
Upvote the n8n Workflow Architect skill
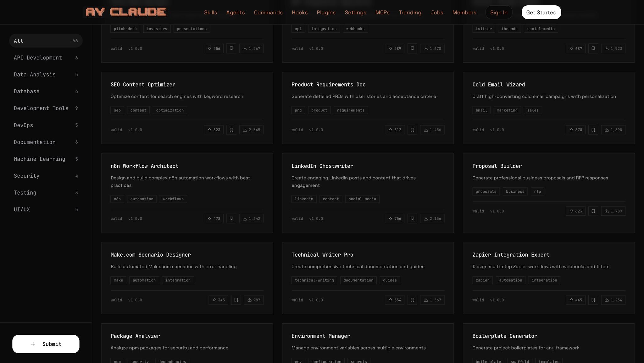(214, 218)
